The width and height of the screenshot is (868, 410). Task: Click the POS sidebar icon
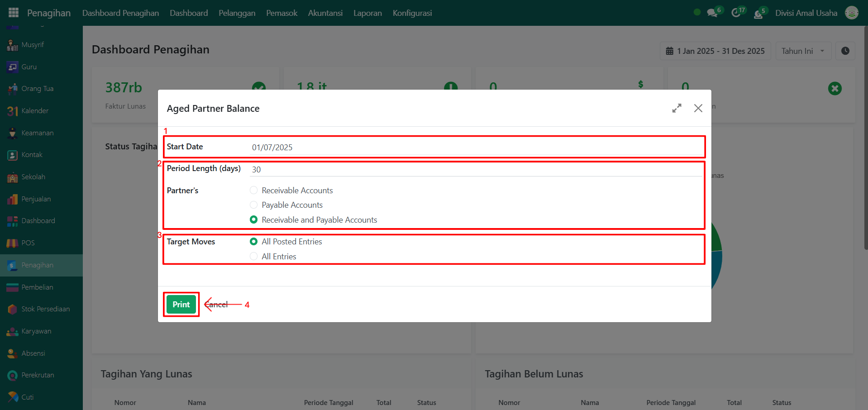[13, 243]
